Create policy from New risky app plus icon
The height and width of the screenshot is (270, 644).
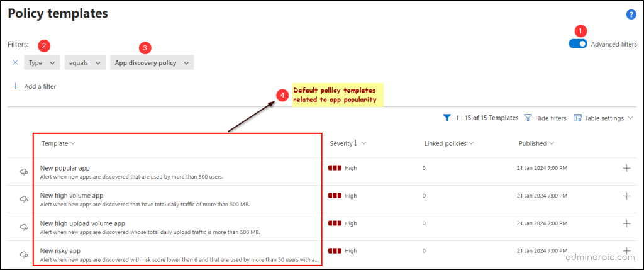627,250
